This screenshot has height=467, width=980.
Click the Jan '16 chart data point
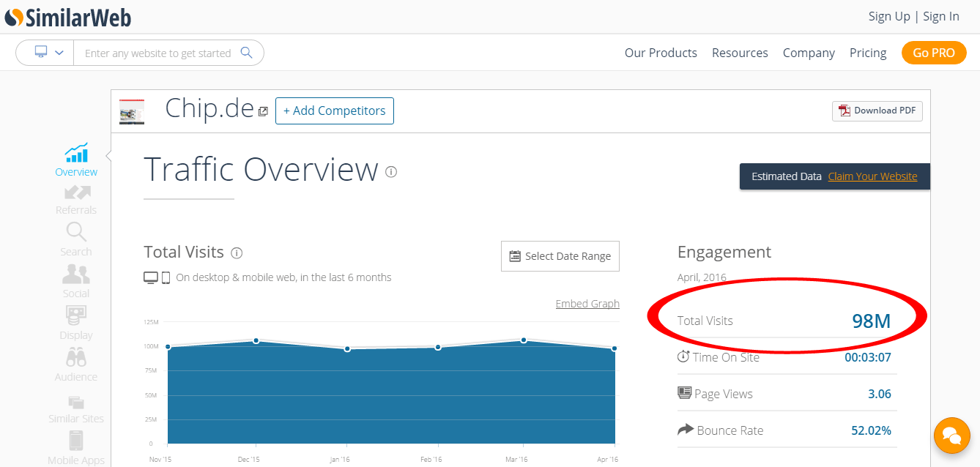347,349
